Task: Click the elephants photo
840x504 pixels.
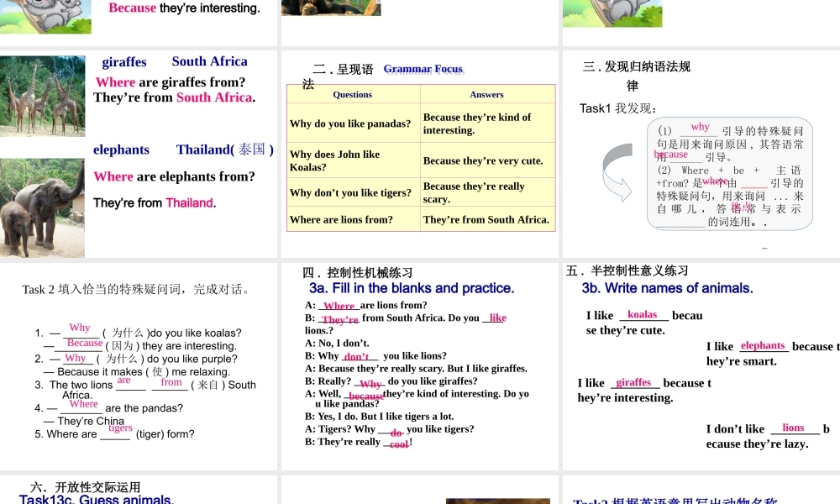Action: click(x=42, y=207)
